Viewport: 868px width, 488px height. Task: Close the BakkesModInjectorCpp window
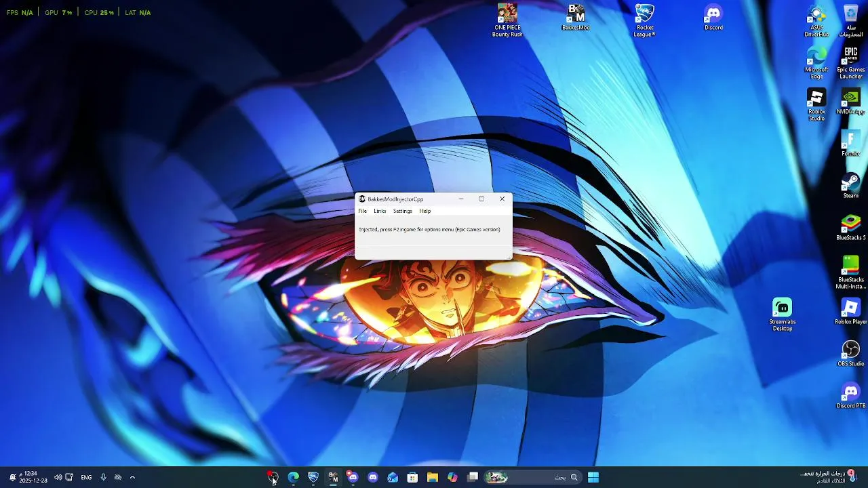pyautogui.click(x=502, y=199)
